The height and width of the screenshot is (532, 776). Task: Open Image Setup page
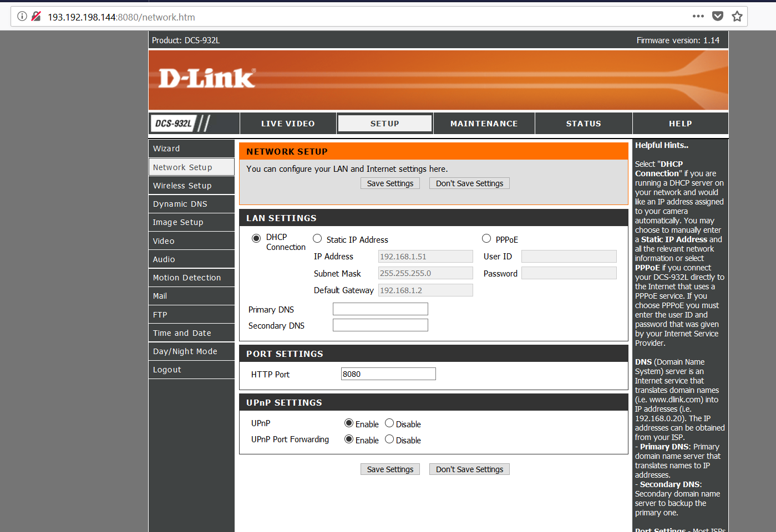click(191, 222)
